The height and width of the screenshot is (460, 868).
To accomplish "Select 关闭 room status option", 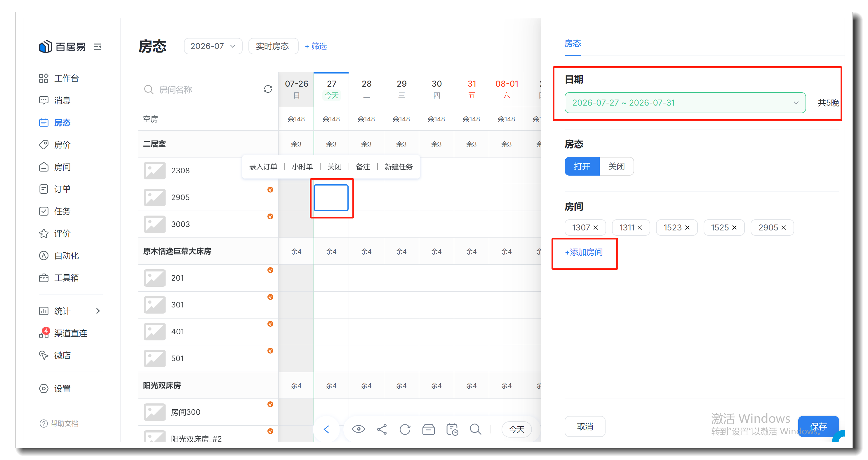I will [x=617, y=166].
